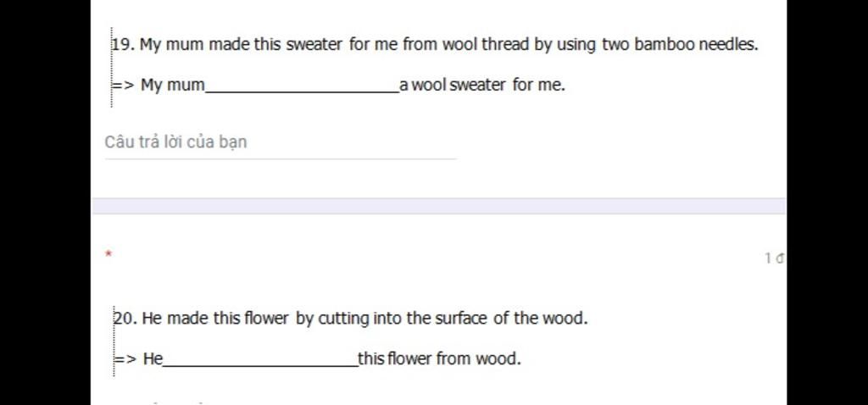Click the "Câu trả lời của bạn" answer field
The height and width of the screenshot is (405, 868).
pos(280,142)
